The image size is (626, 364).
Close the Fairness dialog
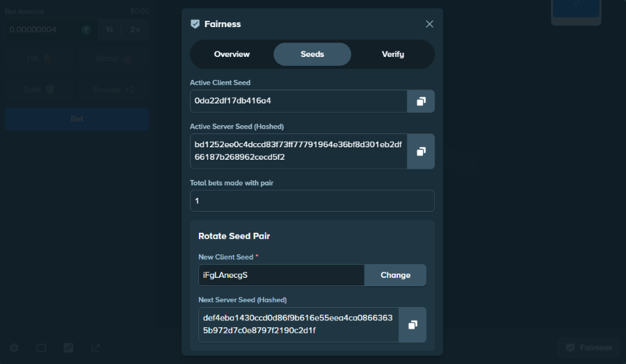click(429, 24)
